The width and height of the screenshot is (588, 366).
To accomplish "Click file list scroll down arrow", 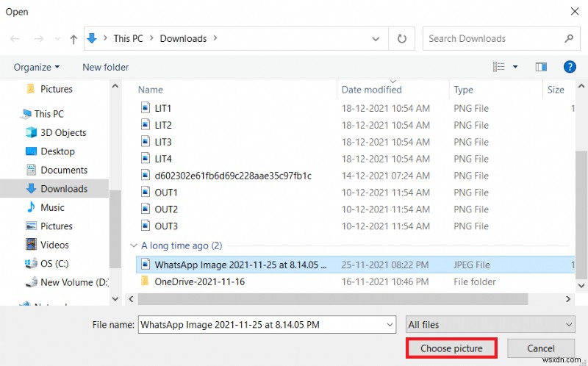I will pyautogui.click(x=581, y=286).
